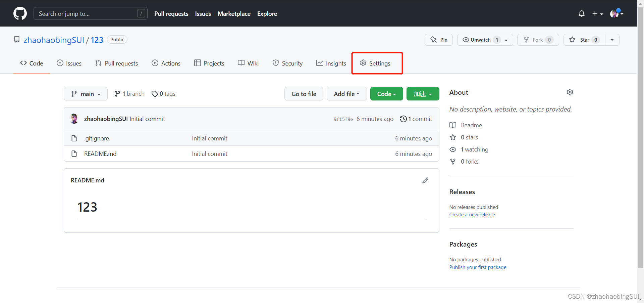This screenshot has width=644, height=303.
Task: Expand the Unwatch options caret
Action: [x=506, y=40]
